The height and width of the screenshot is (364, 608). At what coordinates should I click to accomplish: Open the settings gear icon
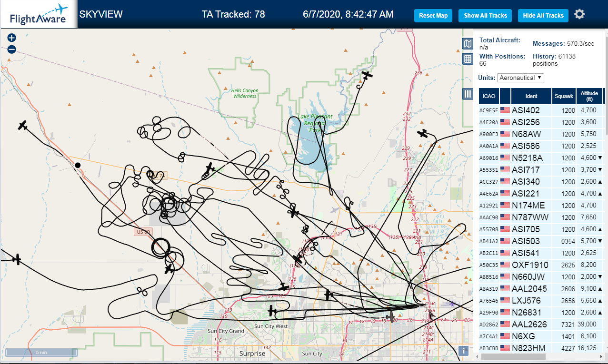pos(579,14)
